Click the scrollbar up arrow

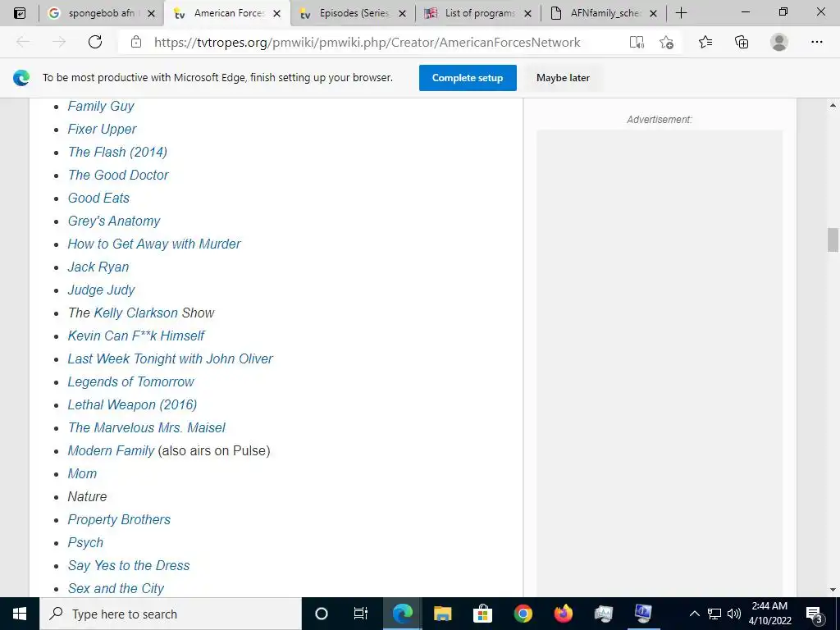tap(833, 106)
